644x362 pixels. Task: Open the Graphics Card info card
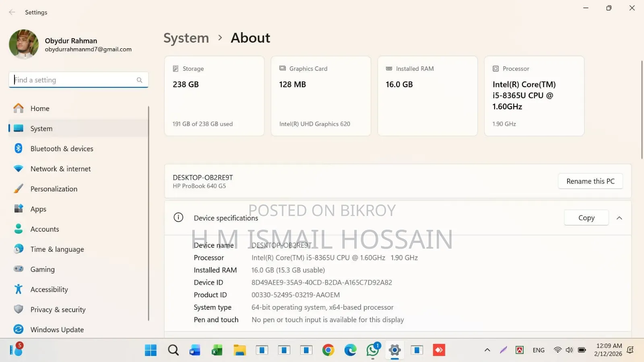click(x=321, y=96)
